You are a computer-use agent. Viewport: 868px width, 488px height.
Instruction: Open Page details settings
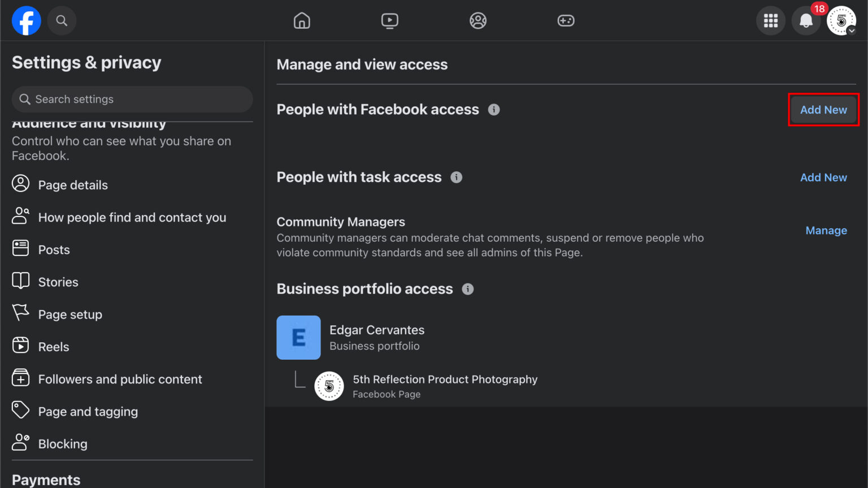tap(73, 185)
